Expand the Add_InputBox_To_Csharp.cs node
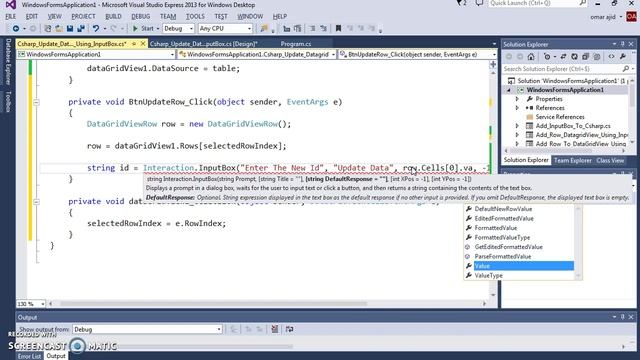The image size is (640, 360). tap(517, 126)
